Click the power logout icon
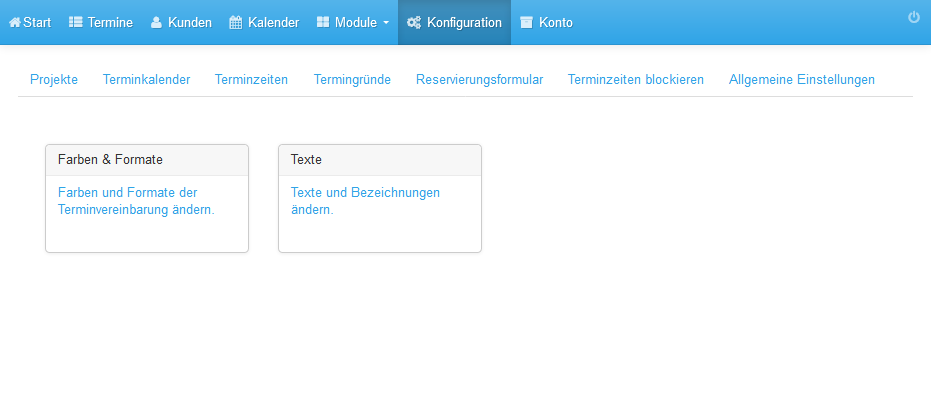931x412 pixels. point(914,18)
